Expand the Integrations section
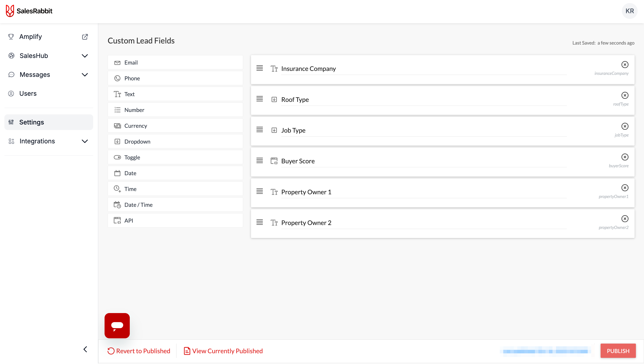This screenshot has height=364, width=644. coord(85,141)
